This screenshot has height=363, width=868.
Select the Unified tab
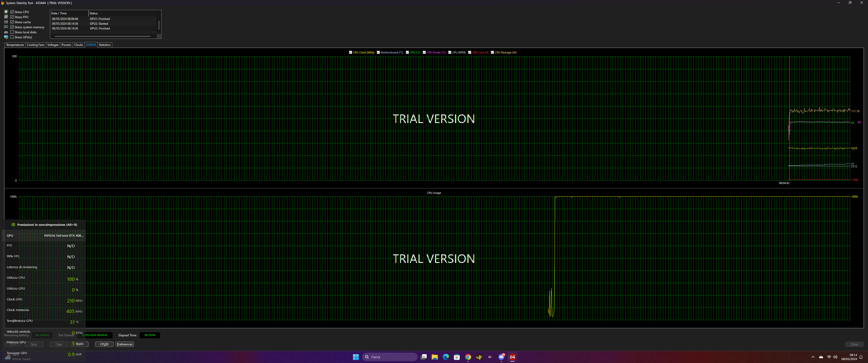click(x=91, y=45)
